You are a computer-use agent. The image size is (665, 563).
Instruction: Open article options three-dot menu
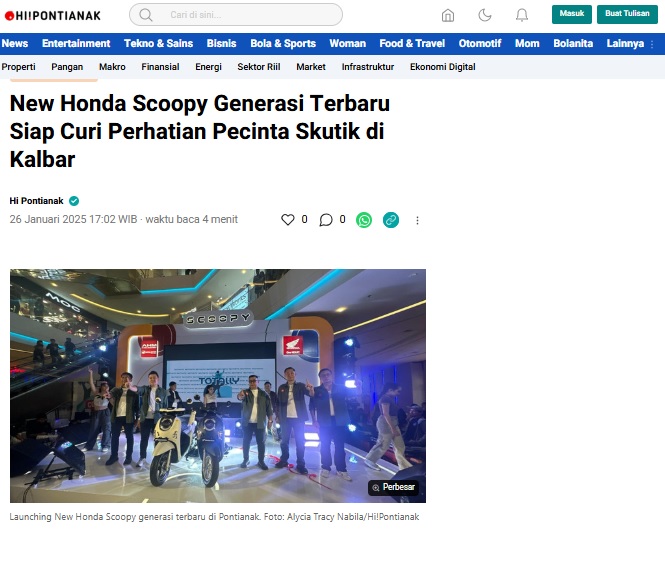417,220
